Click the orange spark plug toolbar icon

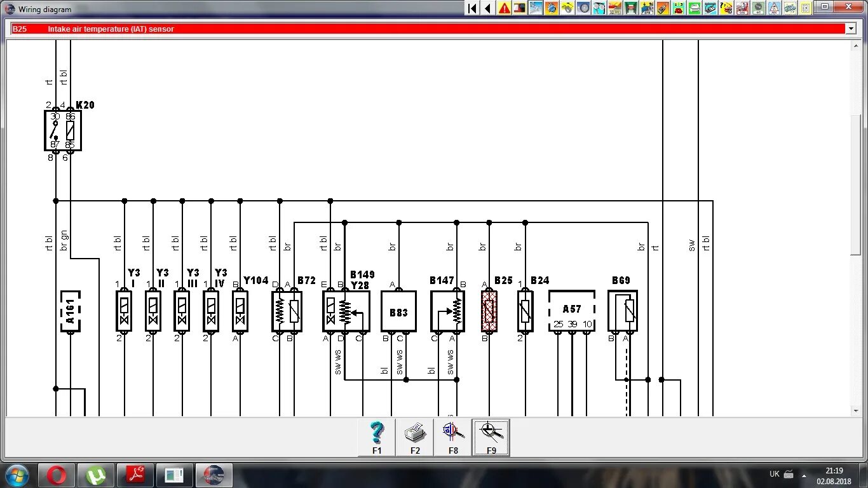point(663,8)
